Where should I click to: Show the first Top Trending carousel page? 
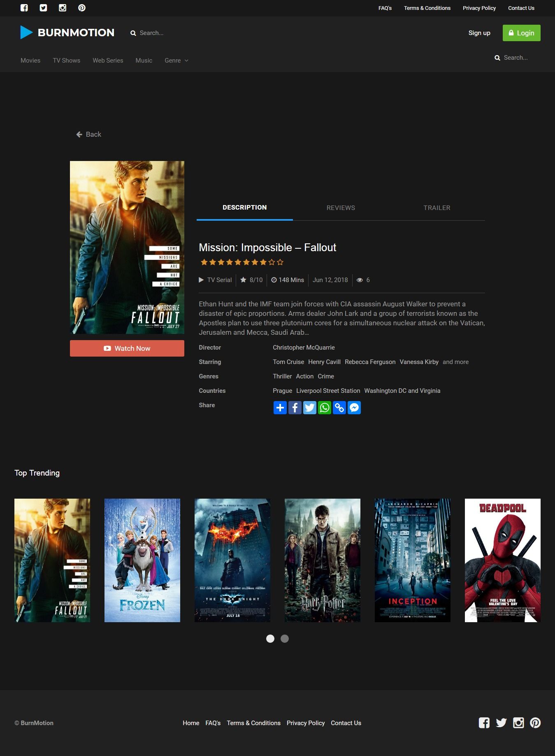[270, 639]
